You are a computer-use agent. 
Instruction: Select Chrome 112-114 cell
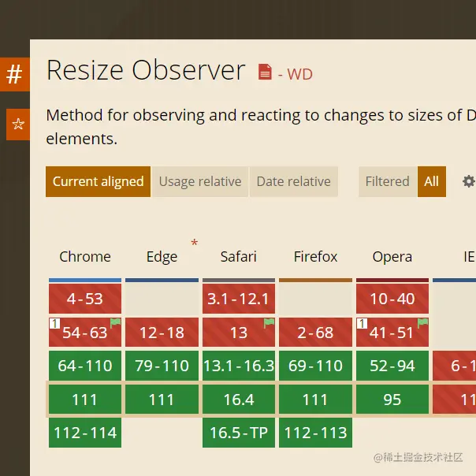pos(85,433)
